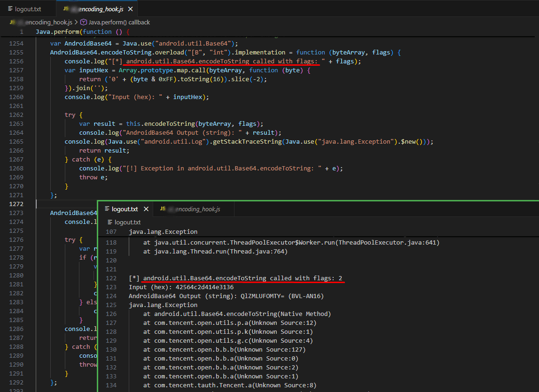Close the encoding_hook.js tab with its X
The height and width of the screenshot is (392, 539).
point(130,8)
